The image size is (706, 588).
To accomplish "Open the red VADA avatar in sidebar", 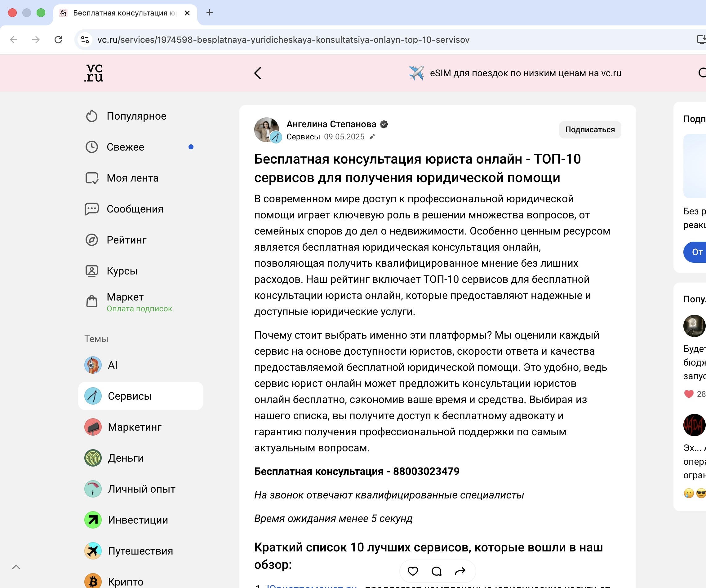I will (x=694, y=425).
